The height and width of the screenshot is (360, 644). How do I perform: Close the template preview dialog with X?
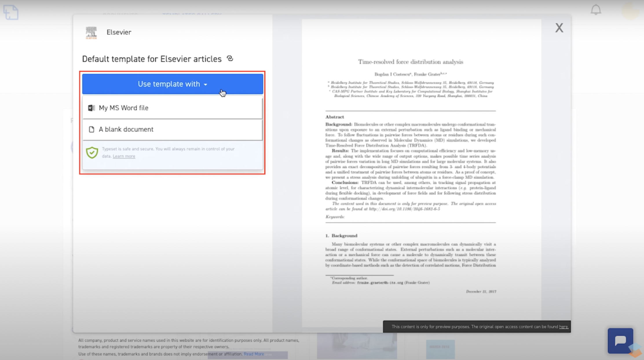[x=559, y=28]
